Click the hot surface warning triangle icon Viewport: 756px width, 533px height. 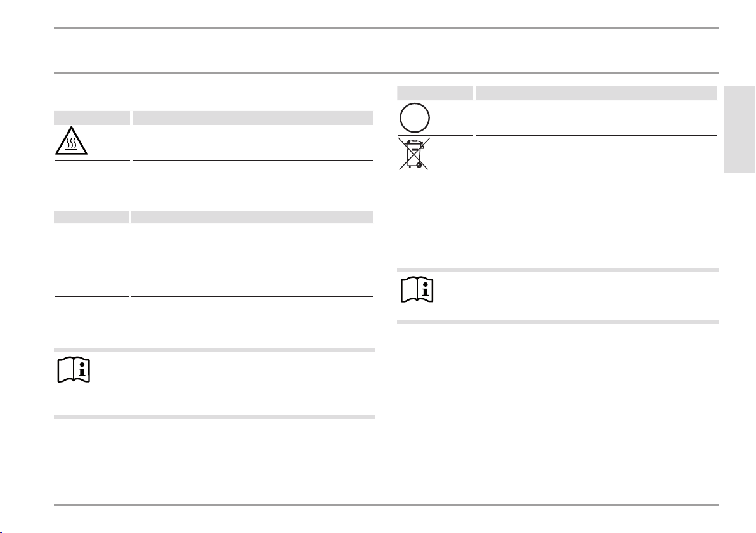coord(72,141)
